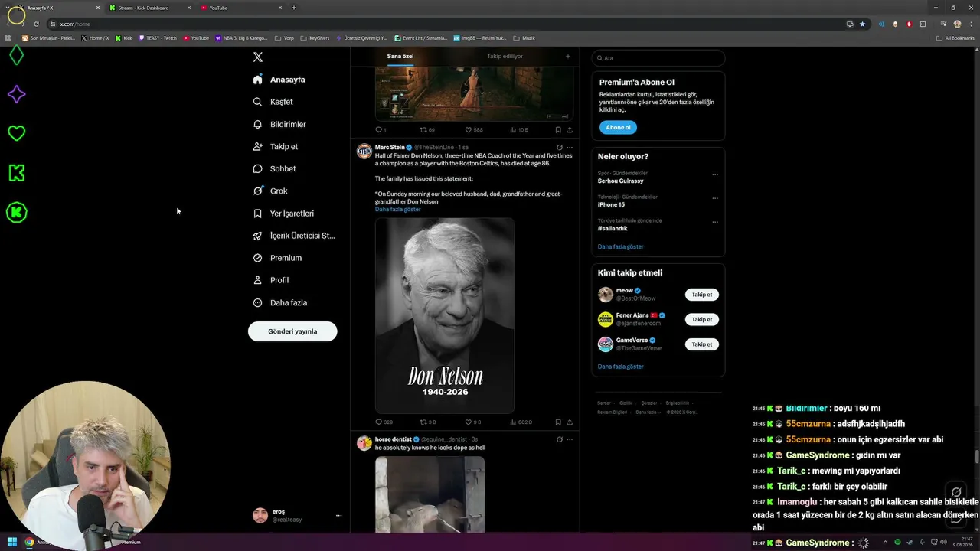This screenshot has width=980, height=551.
Task: Follow meow with Takip et button
Action: click(701, 295)
